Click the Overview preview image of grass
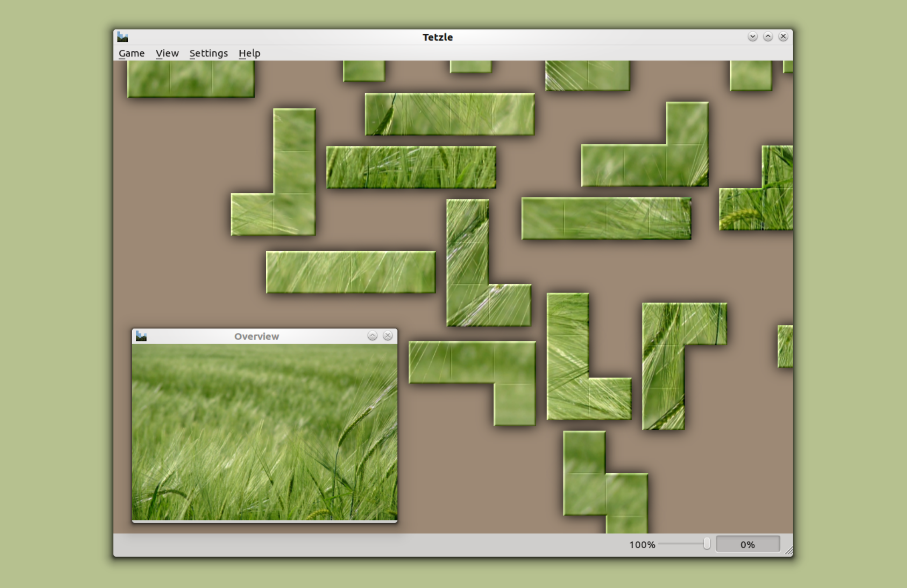Image resolution: width=907 pixels, height=588 pixels. tap(264, 432)
